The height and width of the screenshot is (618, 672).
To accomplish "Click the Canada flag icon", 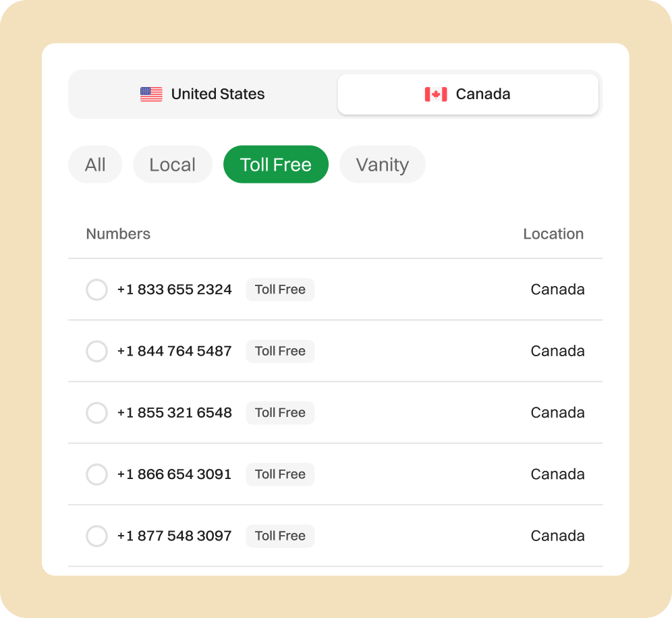I will (436, 94).
